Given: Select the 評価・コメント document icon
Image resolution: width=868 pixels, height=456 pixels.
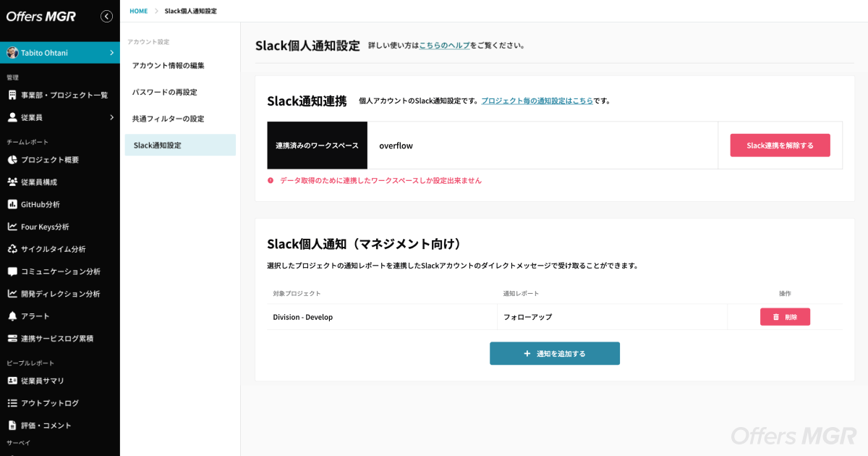Looking at the screenshot, I should pos(10,425).
